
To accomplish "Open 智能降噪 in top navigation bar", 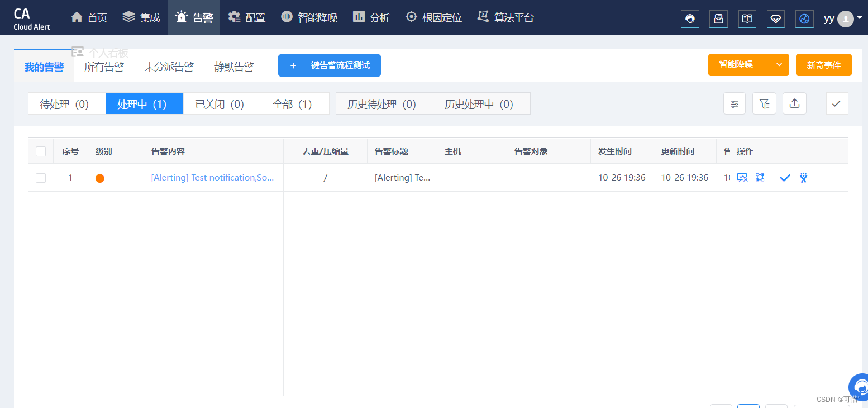I will [x=309, y=18].
